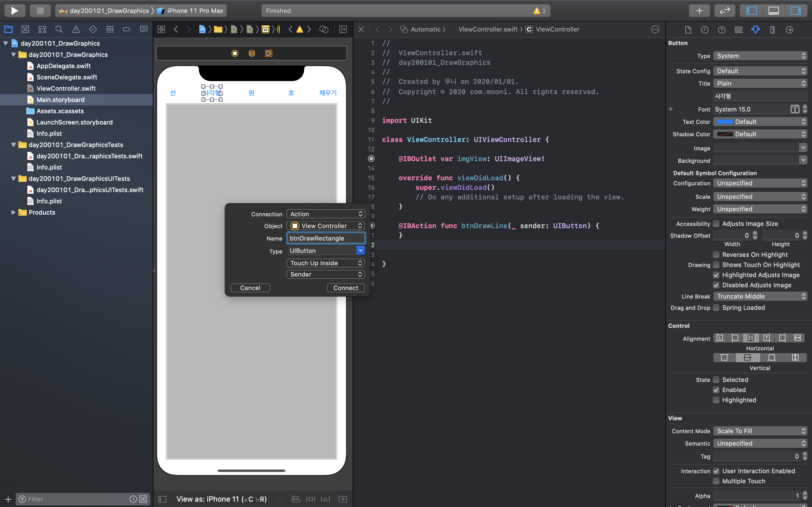Open the Connections inspector arrow icon
Viewport: 812px width, 507px height.
point(789,30)
